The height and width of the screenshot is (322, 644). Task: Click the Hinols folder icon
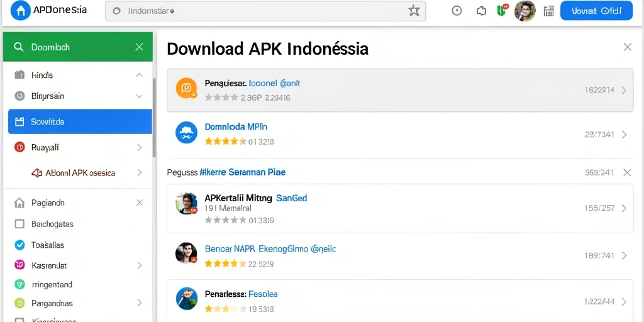click(x=19, y=75)
